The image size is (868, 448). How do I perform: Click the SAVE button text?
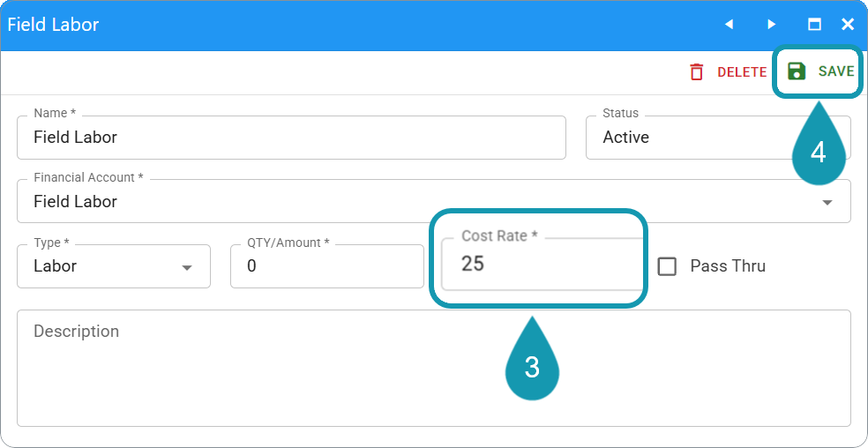[836, 71]
